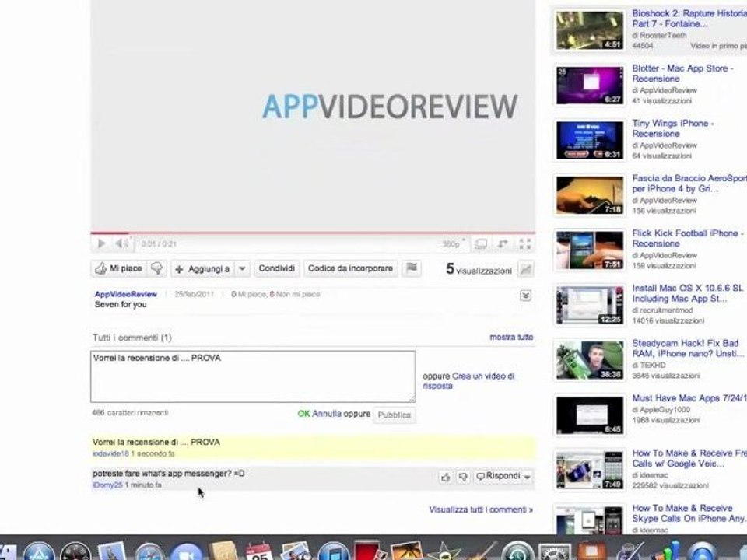Click Visualizza tutti i commenti link
The height and width of the screenshot is (560, 747).
coord(481,509)
